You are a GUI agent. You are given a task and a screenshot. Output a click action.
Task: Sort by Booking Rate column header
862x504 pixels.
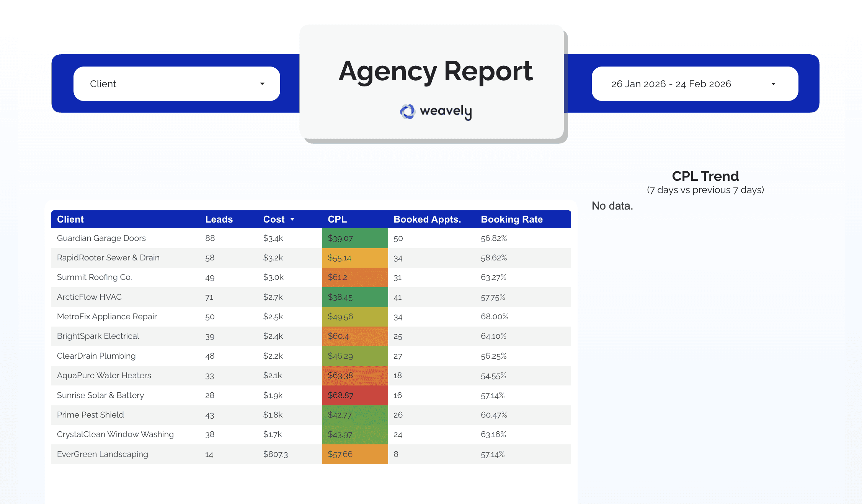pos(511,219)
